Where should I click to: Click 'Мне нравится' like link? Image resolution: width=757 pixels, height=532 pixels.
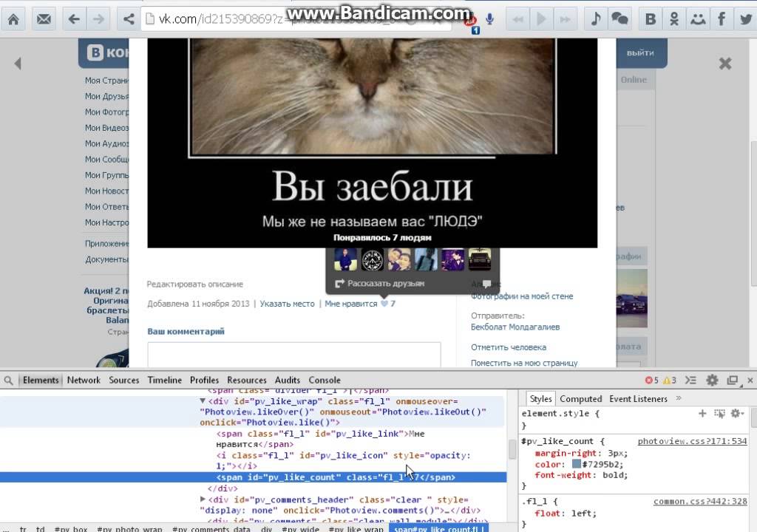point(351,304)
